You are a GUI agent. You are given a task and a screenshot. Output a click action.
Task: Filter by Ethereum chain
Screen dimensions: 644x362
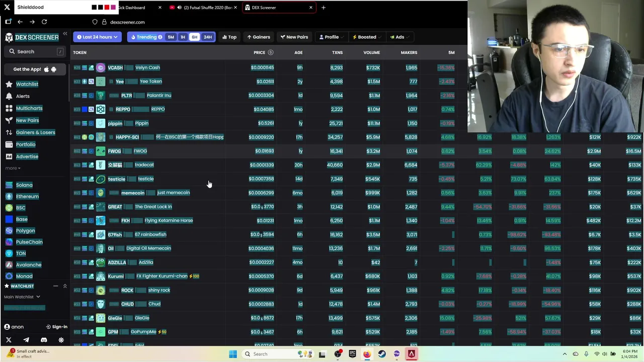coord(27,197)
